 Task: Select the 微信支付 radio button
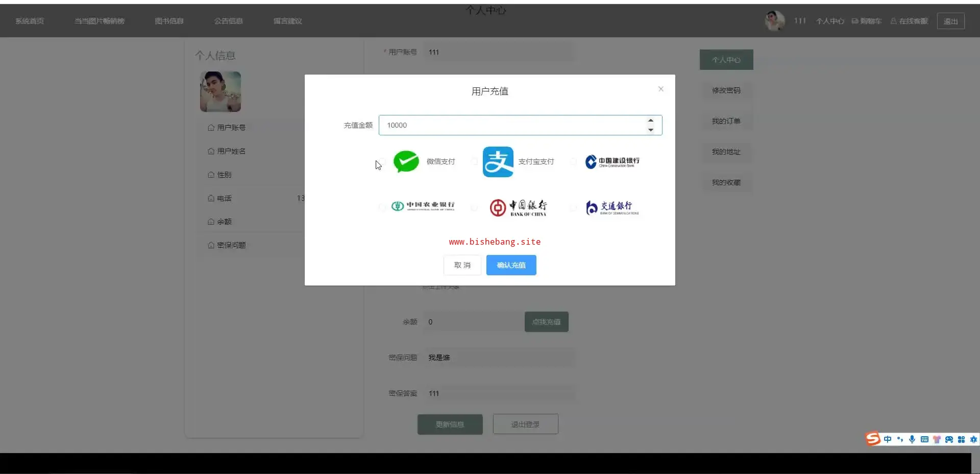coord(382,161)
